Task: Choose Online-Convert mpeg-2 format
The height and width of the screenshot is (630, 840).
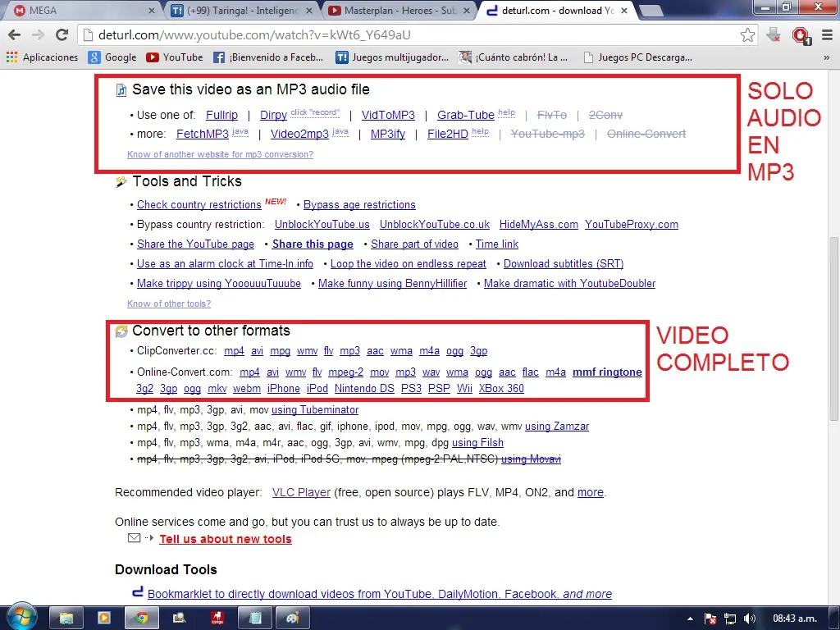Action: [345, 372]
